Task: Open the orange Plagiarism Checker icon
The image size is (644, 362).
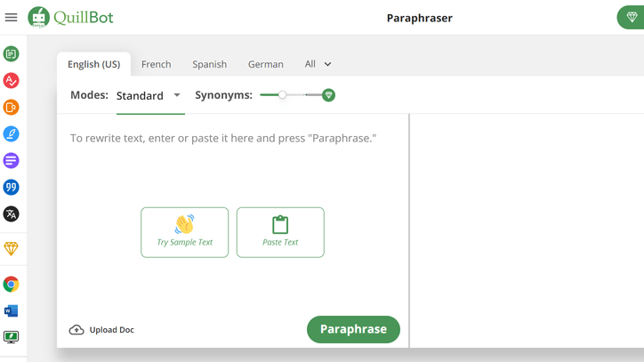Action: click(11, 108)
